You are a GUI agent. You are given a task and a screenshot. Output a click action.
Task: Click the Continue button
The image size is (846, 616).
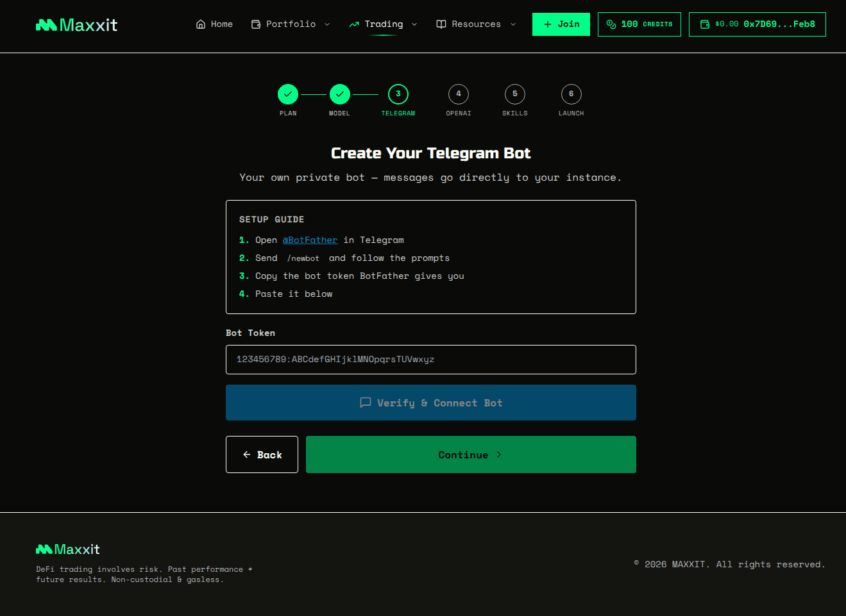tap(471, 454)
